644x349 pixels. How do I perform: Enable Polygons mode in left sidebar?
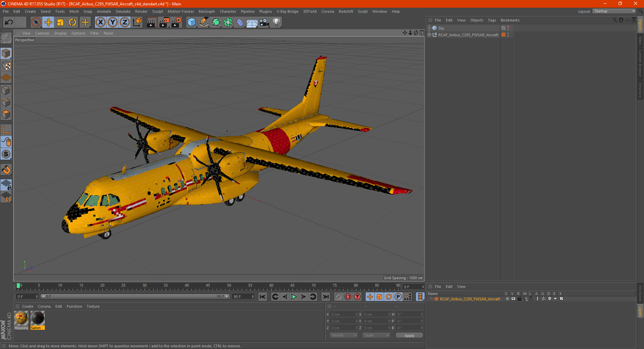[x=6, y=114]
